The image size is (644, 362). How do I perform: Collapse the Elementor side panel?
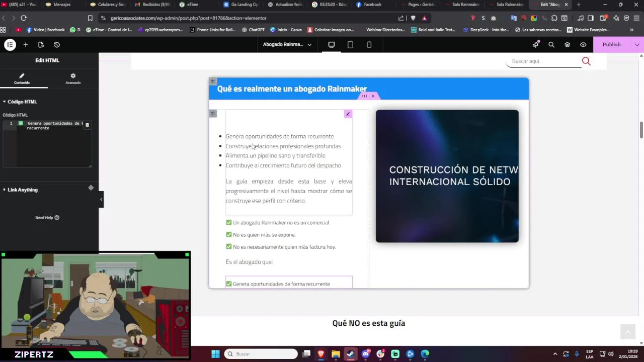click(x=101, y=200)
